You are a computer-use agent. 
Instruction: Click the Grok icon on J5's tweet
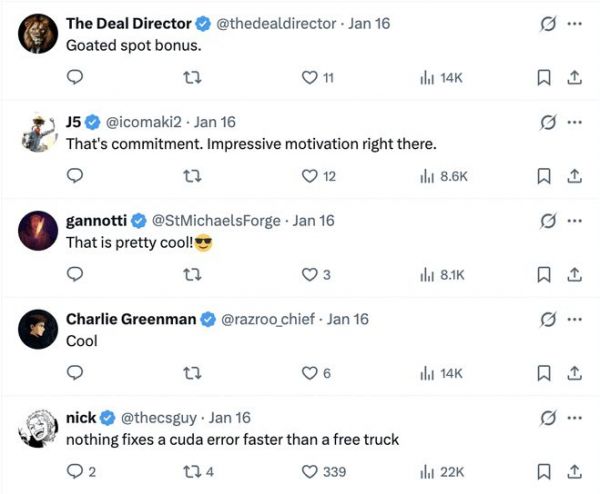coord(547,122)
